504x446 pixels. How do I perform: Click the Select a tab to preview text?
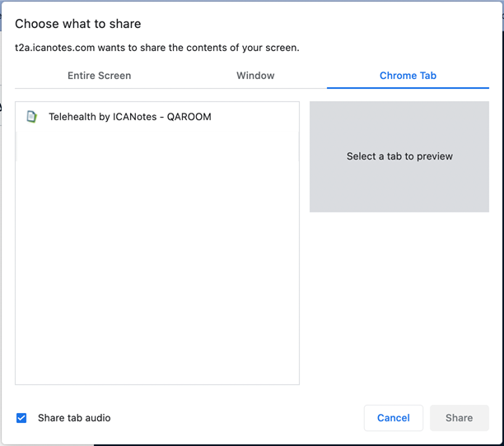coord(399,156)
